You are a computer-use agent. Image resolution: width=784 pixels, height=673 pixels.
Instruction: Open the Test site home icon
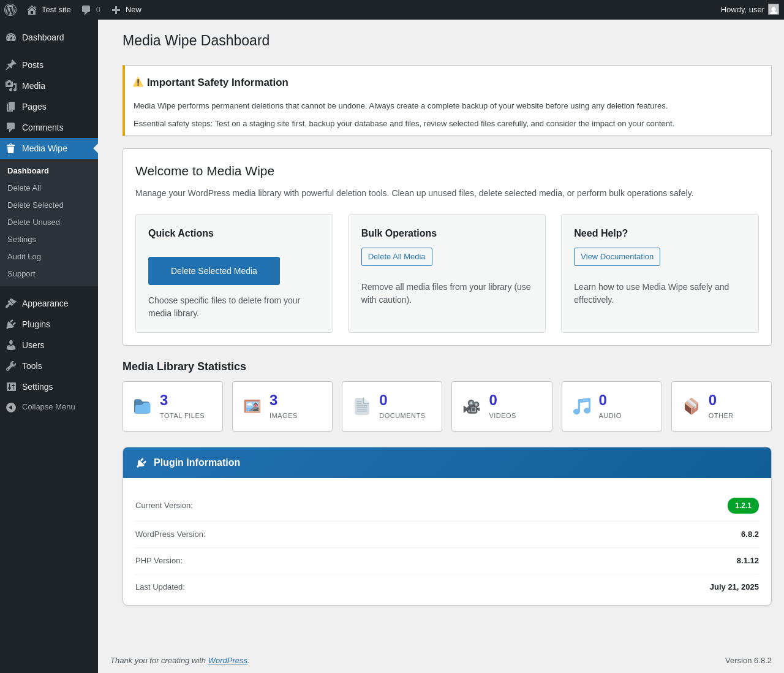point(32,10)
